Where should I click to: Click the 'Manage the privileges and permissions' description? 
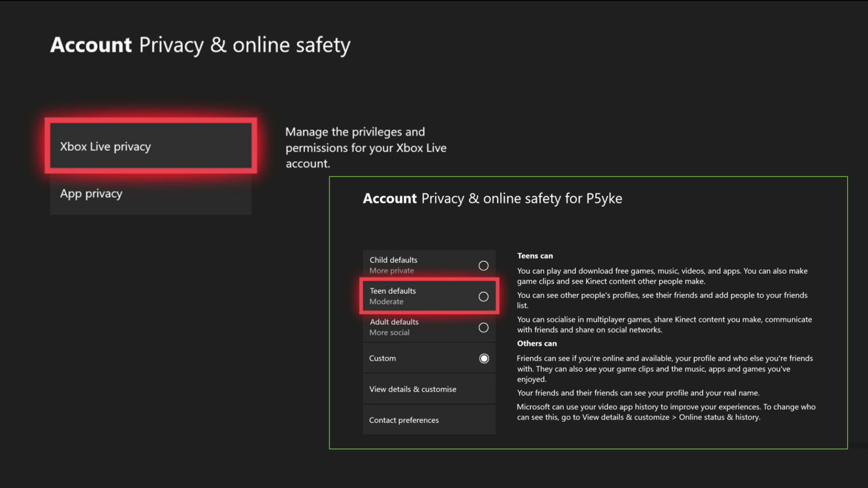(366, 148)
